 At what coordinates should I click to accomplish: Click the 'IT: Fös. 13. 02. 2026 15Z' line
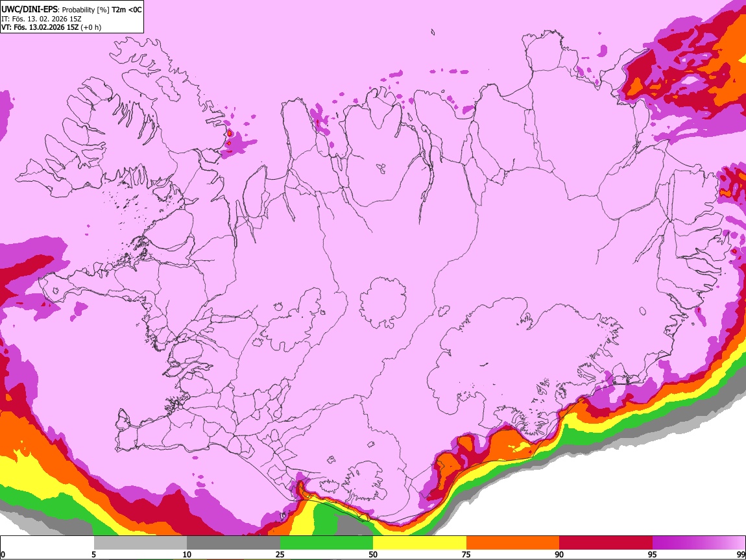[41, 19]
